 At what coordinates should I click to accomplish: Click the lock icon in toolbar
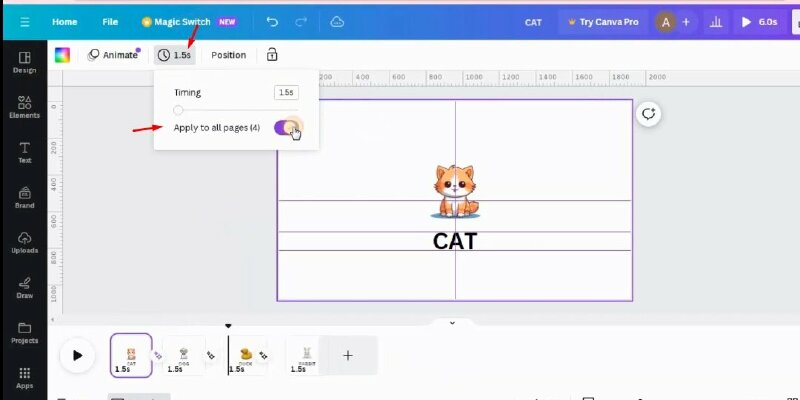tap(272, 55)
